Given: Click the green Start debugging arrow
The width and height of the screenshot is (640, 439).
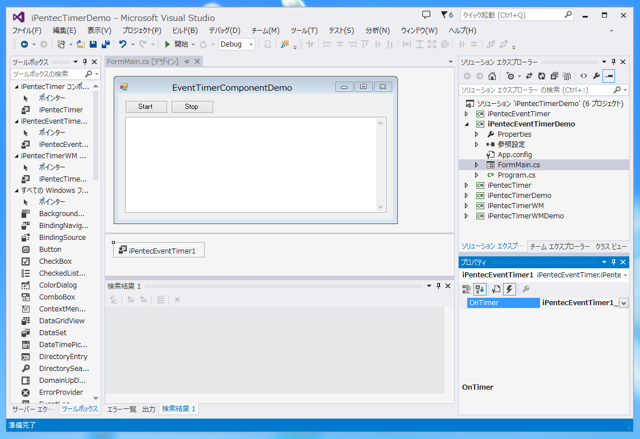Looking at the screenshot, I should 167,44.
